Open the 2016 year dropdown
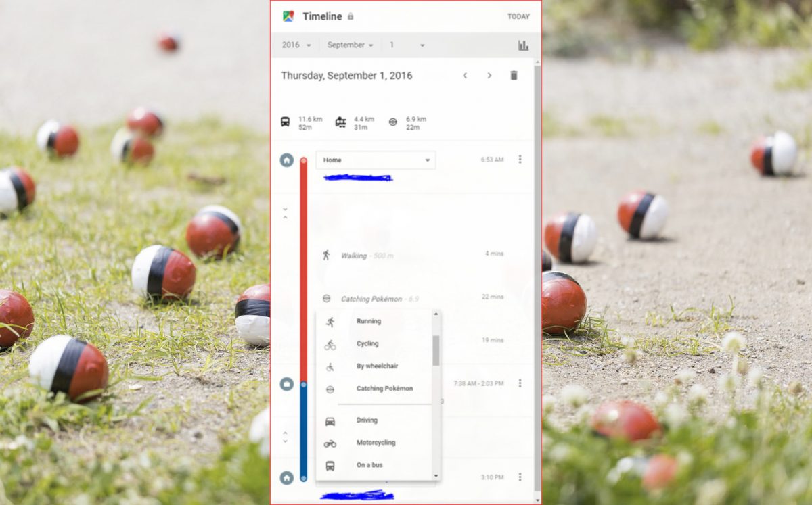This screenshot has height=505, width=812. coord(296,45)
